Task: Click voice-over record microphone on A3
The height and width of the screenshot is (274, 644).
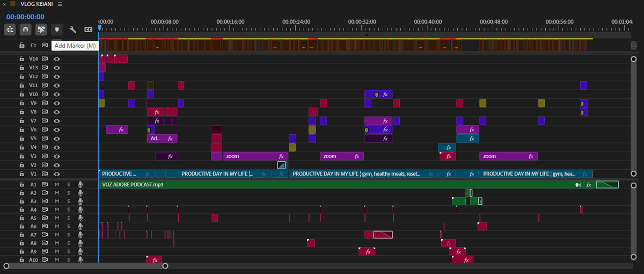Action: click(x=80, y=201)
